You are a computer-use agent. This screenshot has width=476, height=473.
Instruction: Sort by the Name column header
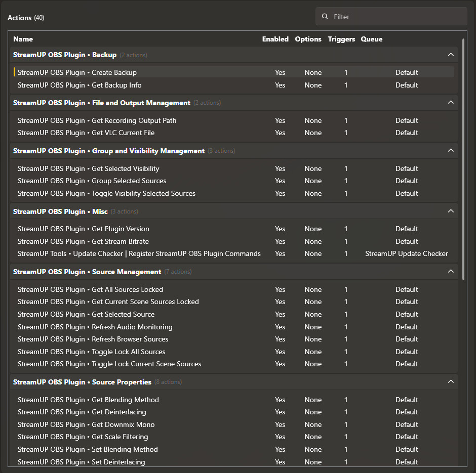tap(23, 39)
